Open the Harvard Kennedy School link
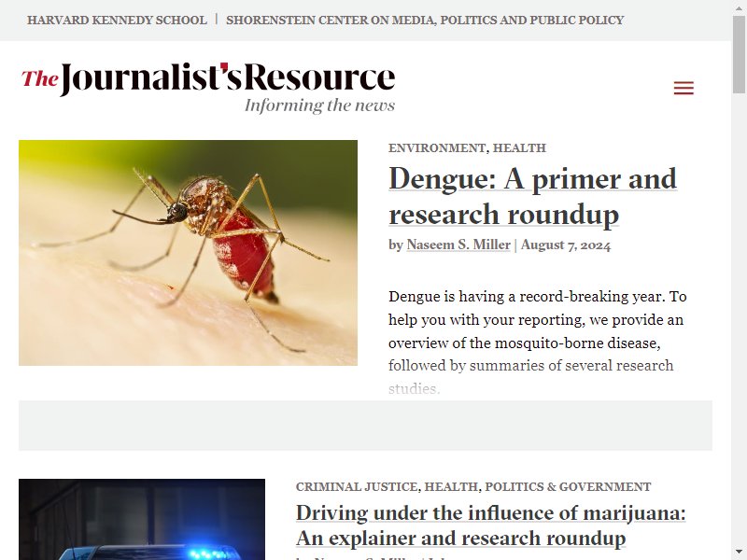The image size is (747, 560). click(x=117, y=20)
